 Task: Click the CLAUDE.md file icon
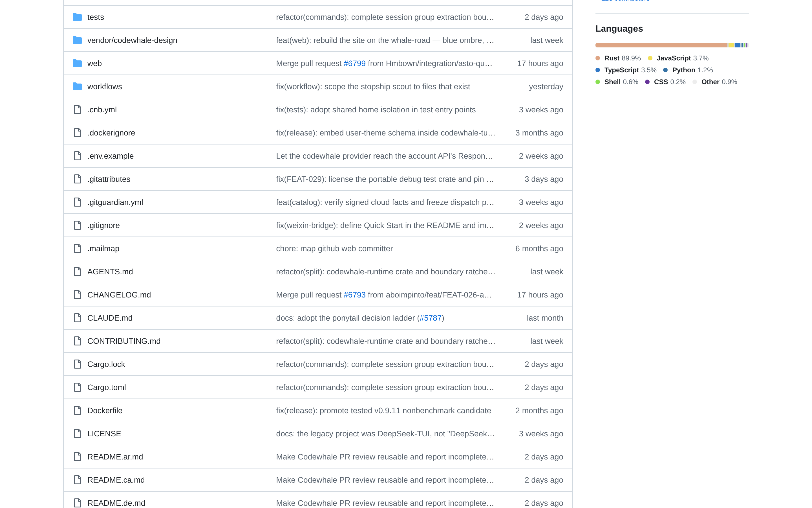pyautogui.click(x=78, y=318)
